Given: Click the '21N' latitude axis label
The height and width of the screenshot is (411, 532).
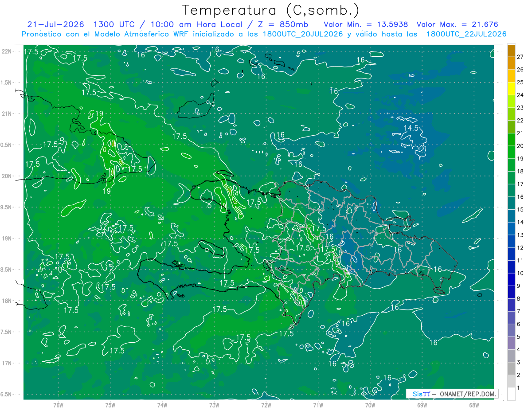Looking at the screenshot, I should 7,114.
